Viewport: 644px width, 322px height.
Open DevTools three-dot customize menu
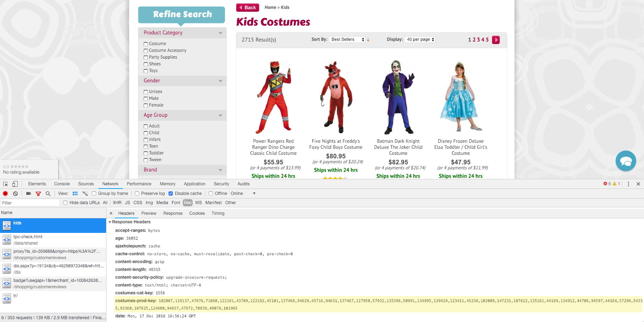[x=628, y=184]
